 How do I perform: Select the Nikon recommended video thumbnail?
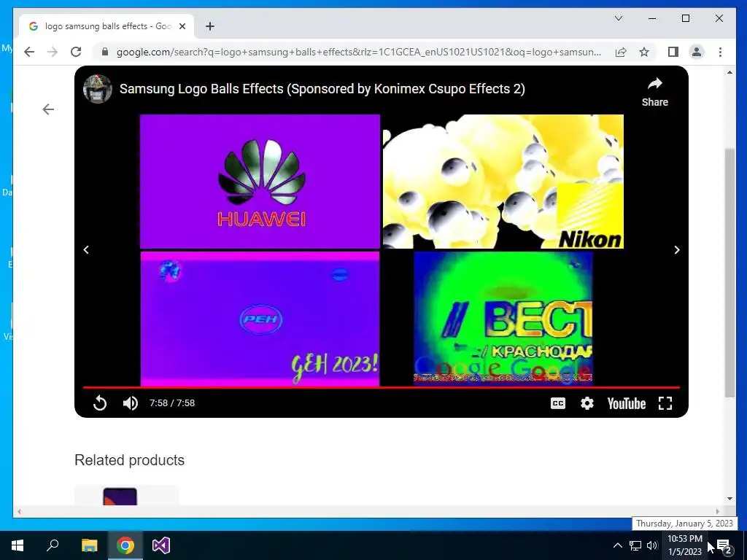coord(503,182)
